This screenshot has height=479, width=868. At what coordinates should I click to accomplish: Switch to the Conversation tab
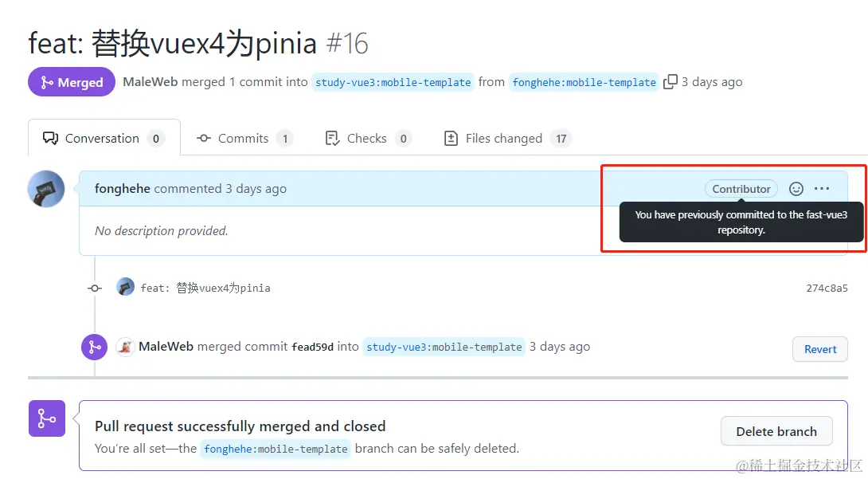click(104, 138)
